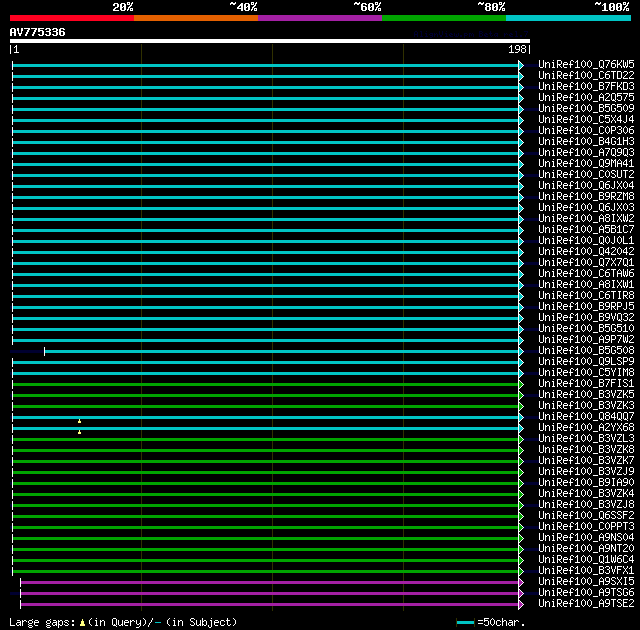Select the UniRef100_B9VQ32 label

pos(586,318)
